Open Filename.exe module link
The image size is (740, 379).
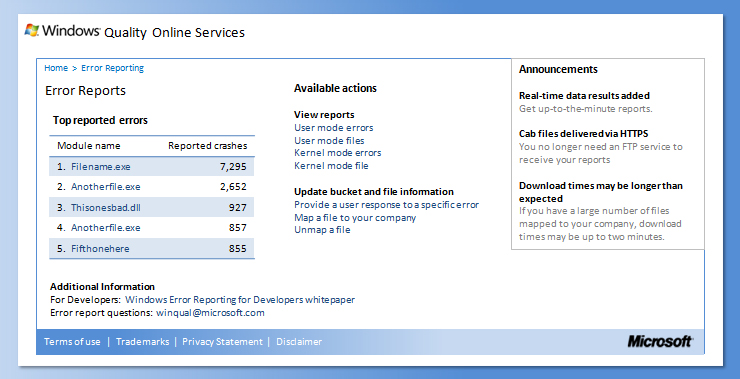pyautogui.click(x=101, y=167)
